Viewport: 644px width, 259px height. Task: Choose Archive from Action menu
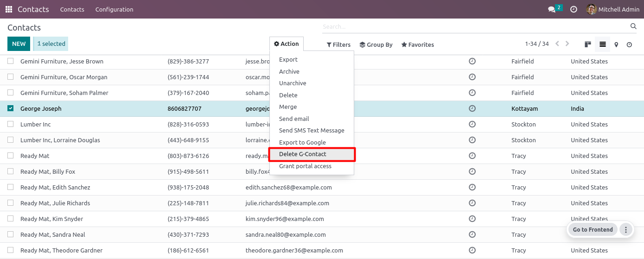[x=312, y=72]
